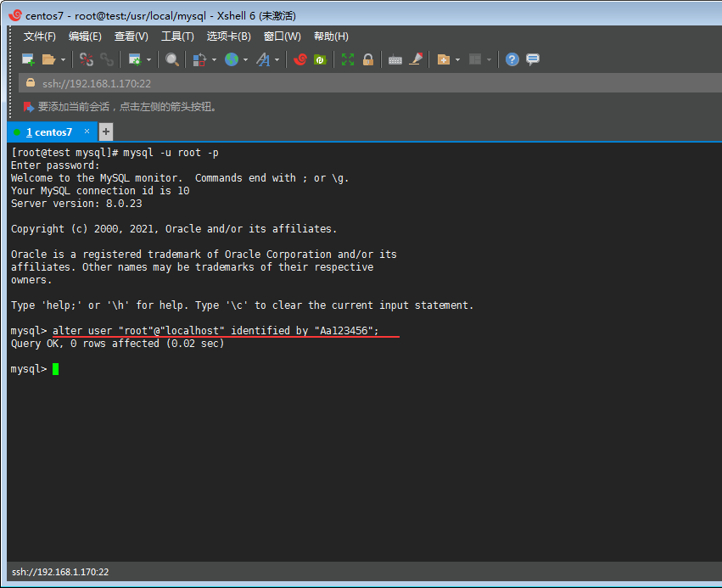The image size is (722, 588).
Task: Click the status bar ssh address text
Action: 60,572
